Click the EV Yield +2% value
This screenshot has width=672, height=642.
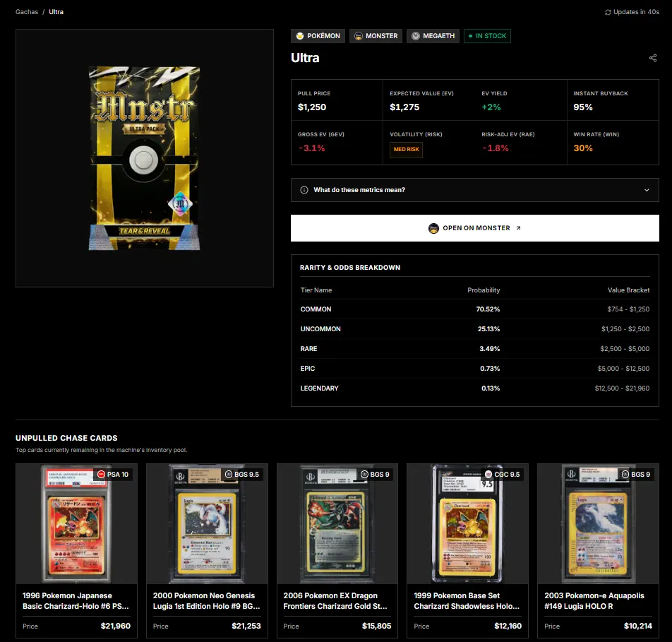point(491,107)
